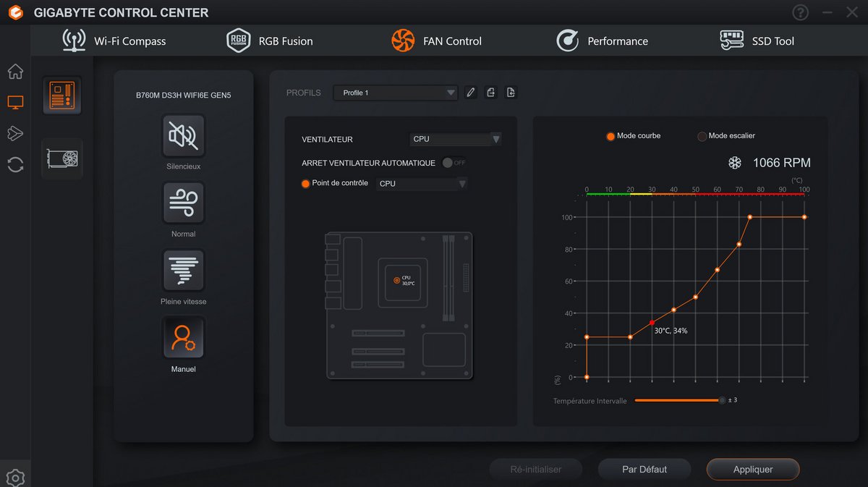Switch to the RGB Fusion tab
The image size is (868, 487).
[270, 41]
